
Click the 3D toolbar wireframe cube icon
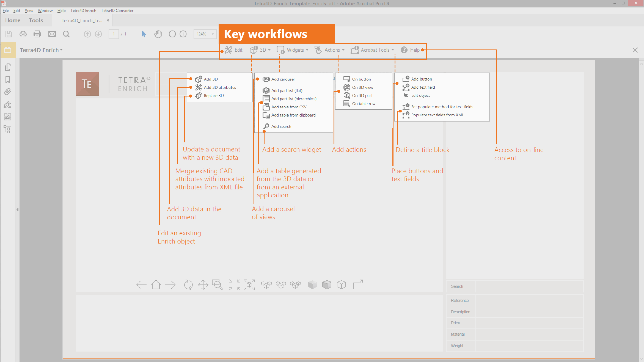click(x=341, y=285)
